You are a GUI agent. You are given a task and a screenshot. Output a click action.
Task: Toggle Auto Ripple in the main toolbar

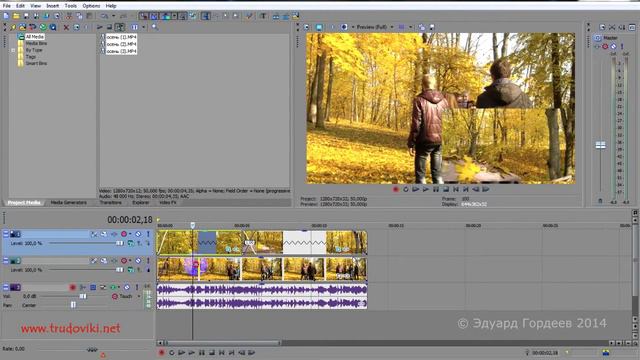(x=165, y=16)
